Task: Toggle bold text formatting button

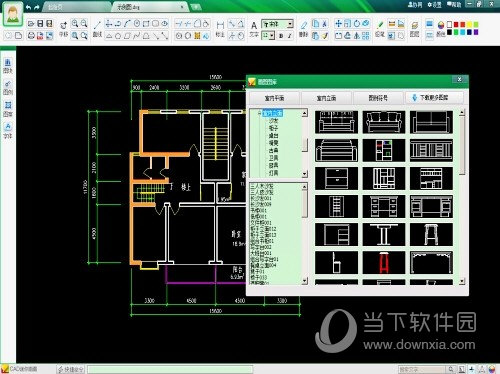Action: 281,36
